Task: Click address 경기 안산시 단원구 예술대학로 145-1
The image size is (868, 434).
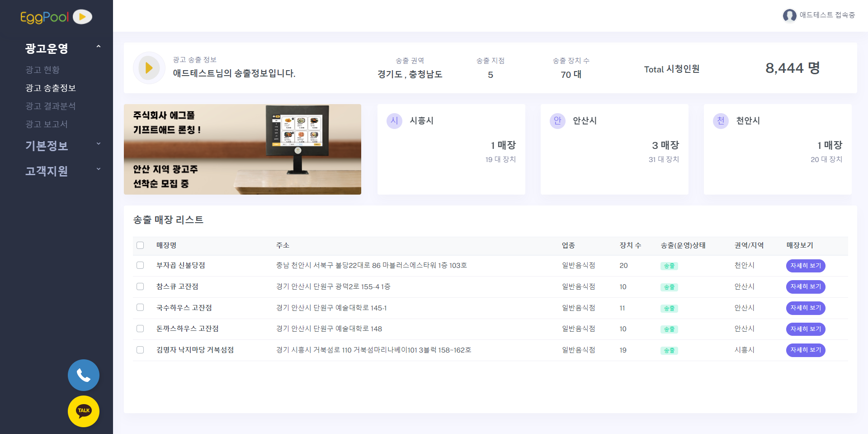Action: point(331,308)
